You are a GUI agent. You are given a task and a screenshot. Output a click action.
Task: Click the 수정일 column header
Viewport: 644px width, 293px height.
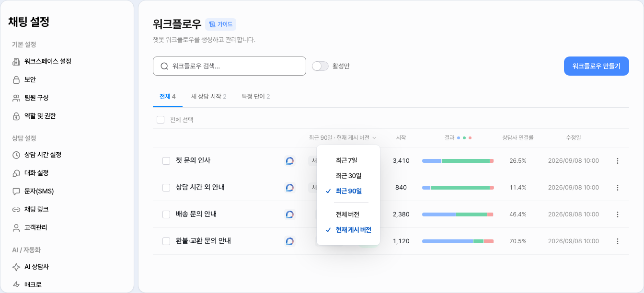click(574, 138)
